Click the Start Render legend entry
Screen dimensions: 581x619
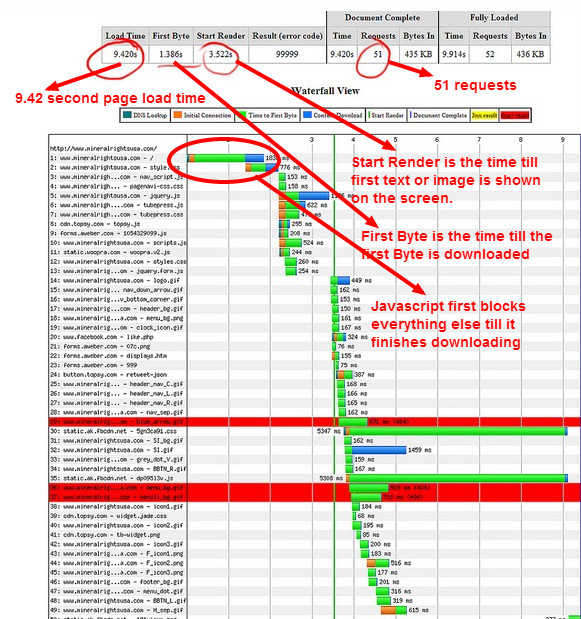(x=386, y=115)
